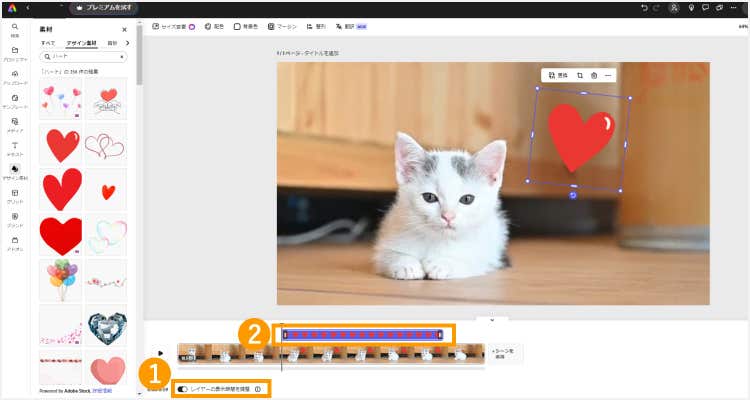Open the margin (マージン) toolbar option

click(282, 27)
